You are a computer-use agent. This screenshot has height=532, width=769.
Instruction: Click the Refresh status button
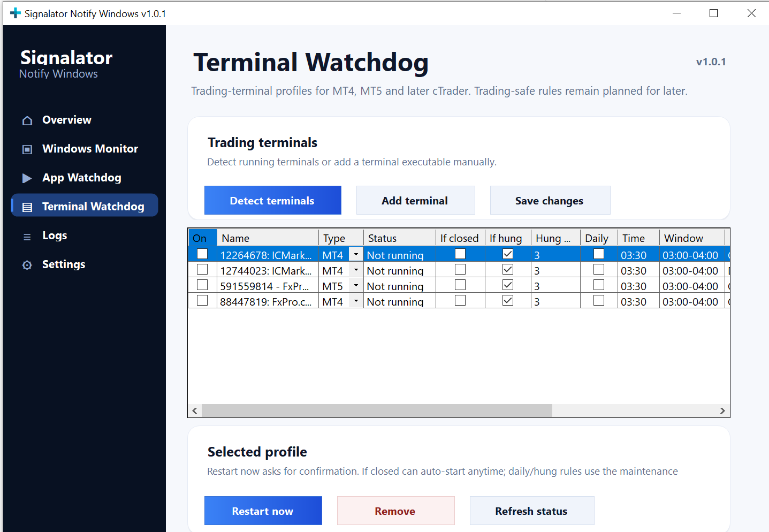(x=531, y=511)
